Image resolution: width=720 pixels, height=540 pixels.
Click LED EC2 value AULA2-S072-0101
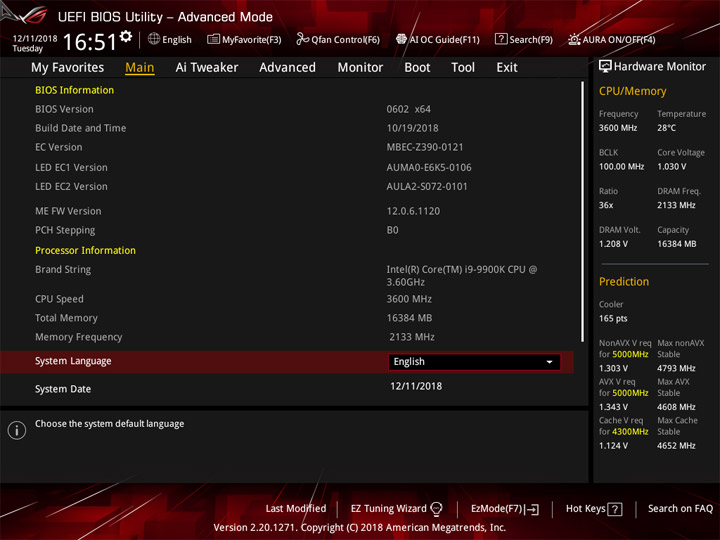point(427,187)
